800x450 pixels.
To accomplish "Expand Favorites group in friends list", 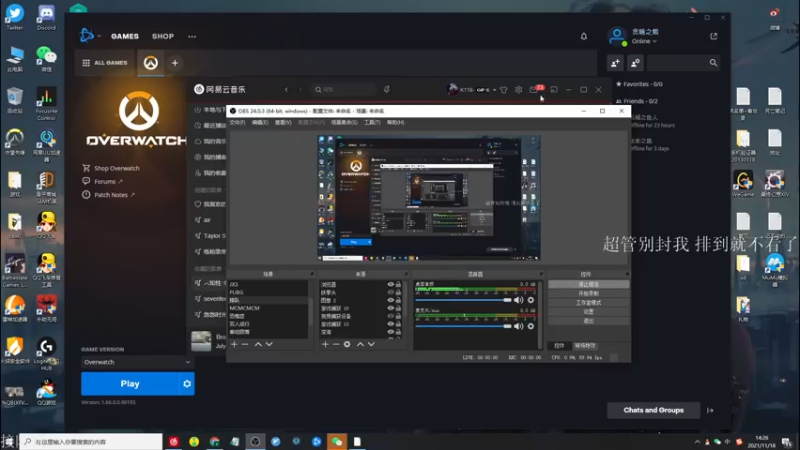I will click(640, 84).
